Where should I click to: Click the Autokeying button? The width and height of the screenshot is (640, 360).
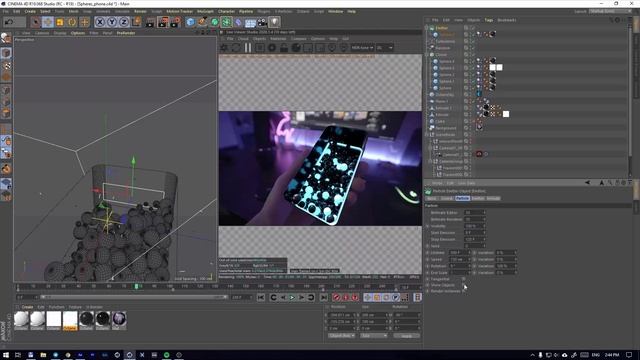346,298
